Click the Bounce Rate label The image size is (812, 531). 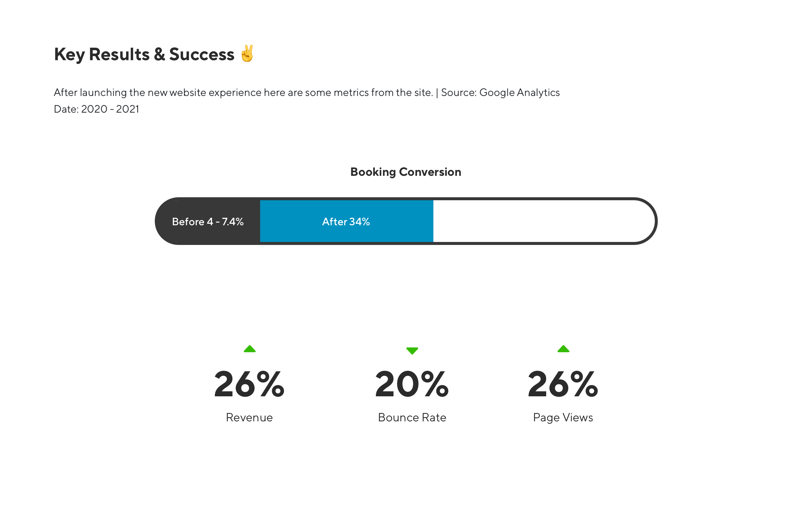pyautogui.click(x=412, y=418)
